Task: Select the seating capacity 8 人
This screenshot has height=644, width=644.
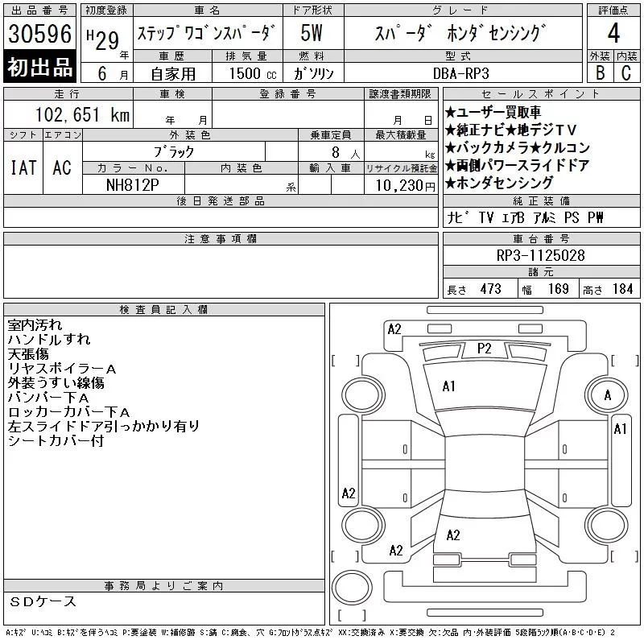Action: coord(346,152)
